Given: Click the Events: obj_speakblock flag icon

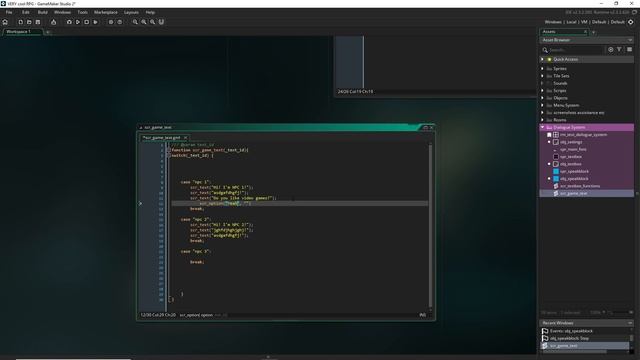Looking at the screenshot, I should point(545,331).
